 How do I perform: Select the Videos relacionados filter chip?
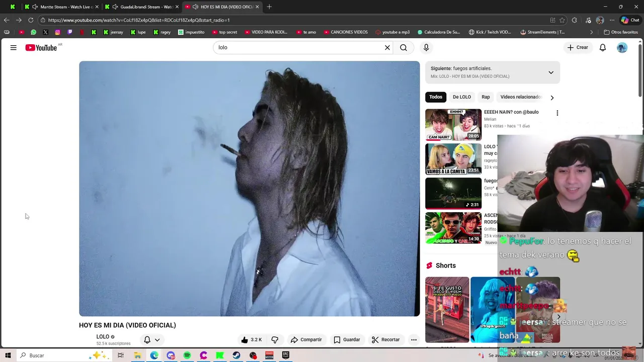point(520,97)
